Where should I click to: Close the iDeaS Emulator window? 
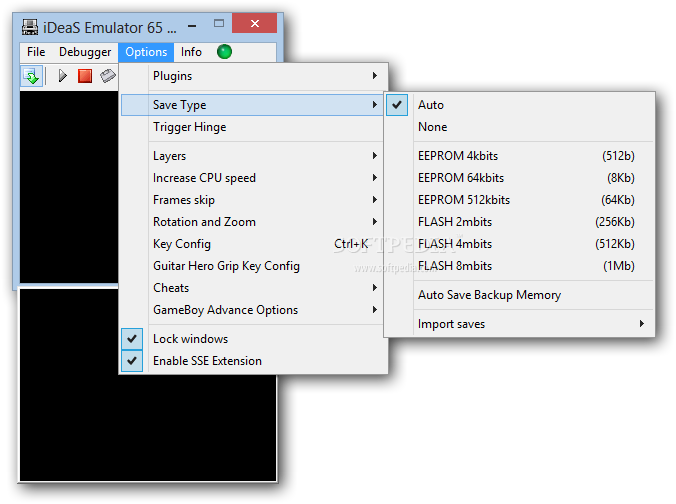254,23
